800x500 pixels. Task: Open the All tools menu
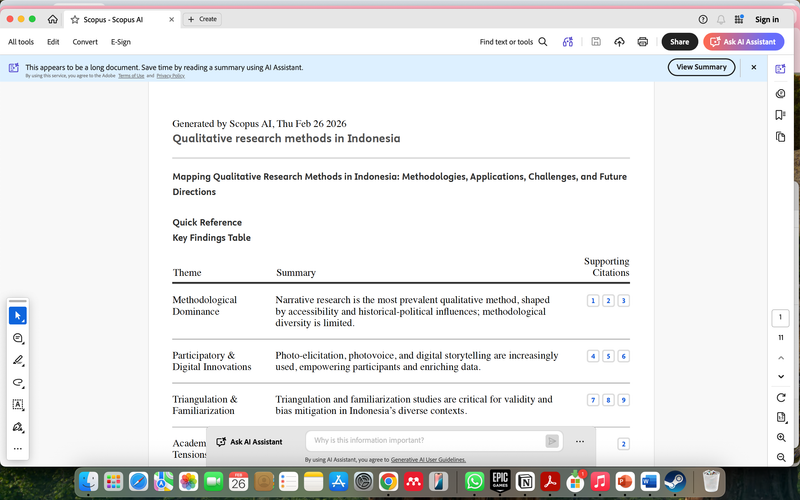[x=21, y=42]
